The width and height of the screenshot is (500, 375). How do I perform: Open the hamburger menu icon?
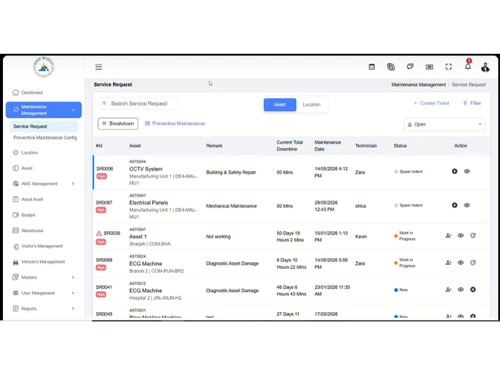pyautogui.click(x=98, y=67)
